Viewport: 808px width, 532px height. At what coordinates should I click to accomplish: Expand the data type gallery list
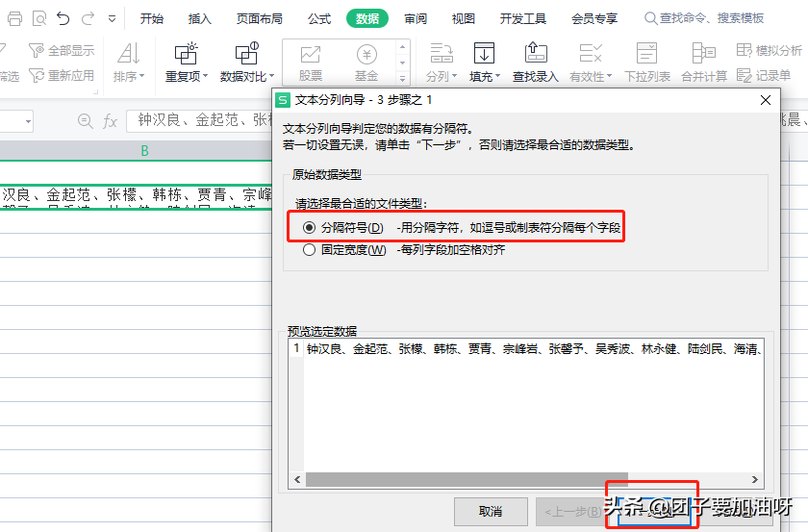point(402,78)
